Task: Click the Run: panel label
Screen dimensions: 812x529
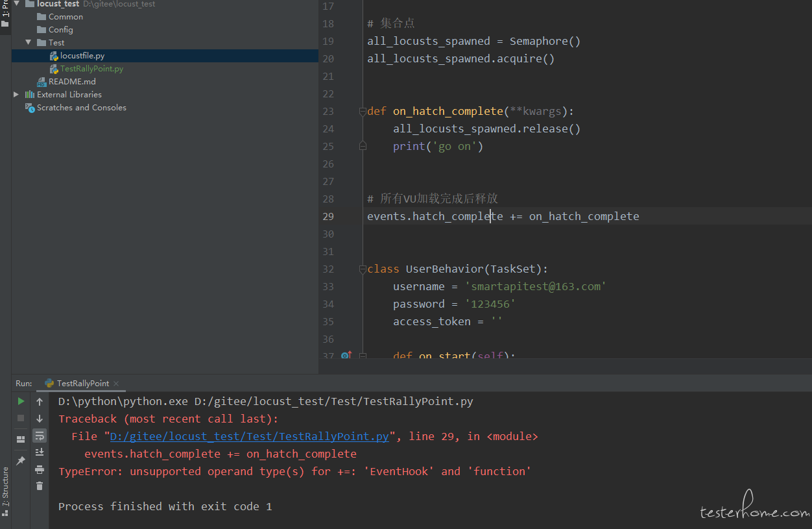Action: click(24, 384)
